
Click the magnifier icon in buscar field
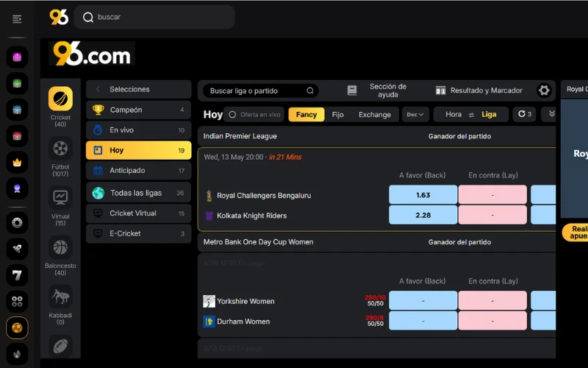point(88,17)
